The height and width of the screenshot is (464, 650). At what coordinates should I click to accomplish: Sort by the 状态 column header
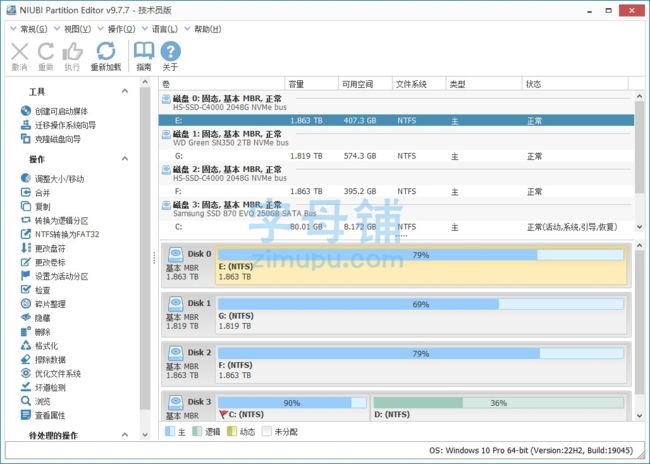575,84
